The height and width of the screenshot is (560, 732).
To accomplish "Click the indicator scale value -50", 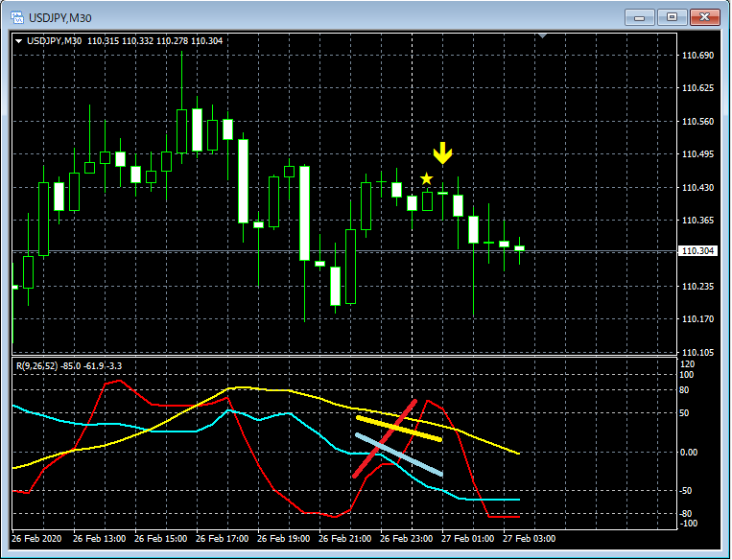I will pyautogui.click(x=685, y=491).
